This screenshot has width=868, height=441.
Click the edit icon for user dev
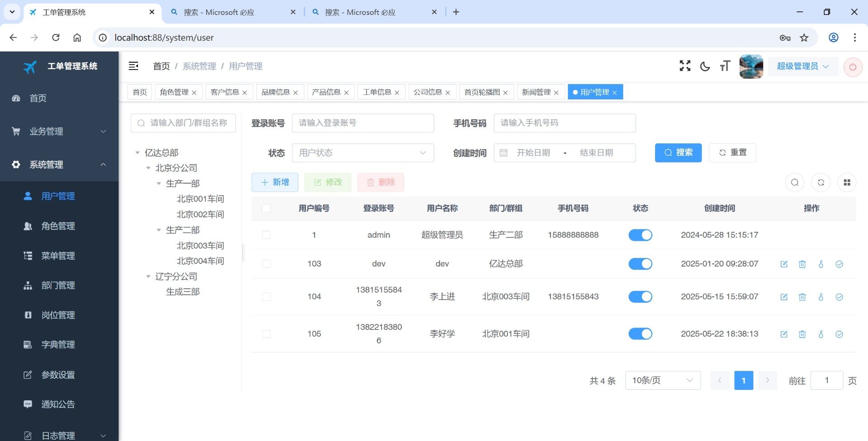tap(784, 264)
